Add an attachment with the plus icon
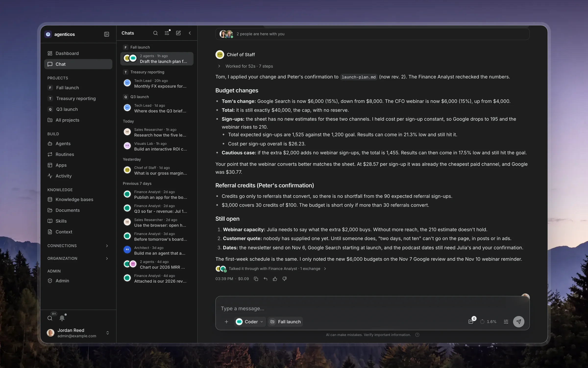 tap(226, 322)
